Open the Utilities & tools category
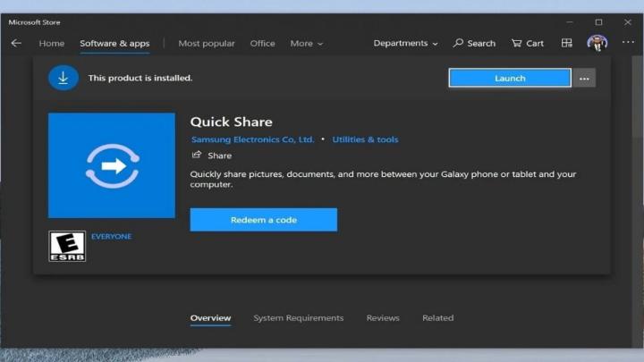Screen dimensions: 644x362 [365, 139]
